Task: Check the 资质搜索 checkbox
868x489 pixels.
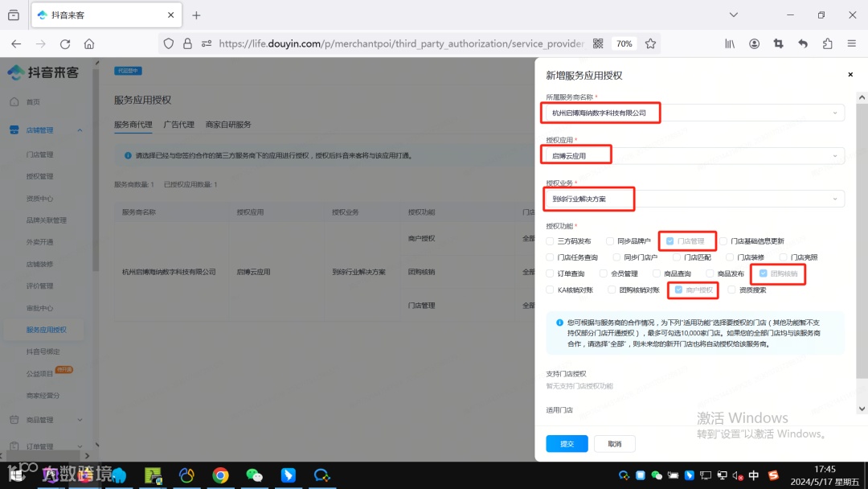Action: 731,290
